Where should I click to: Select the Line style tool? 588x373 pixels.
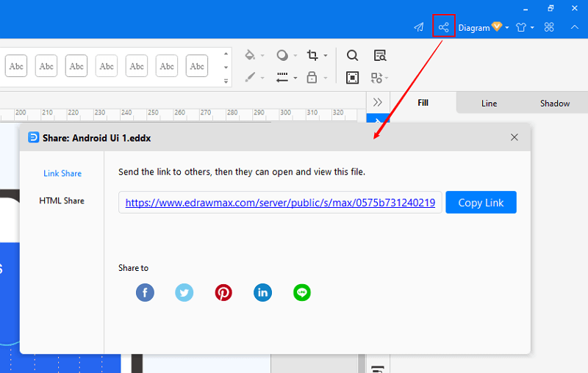(282, 77)
